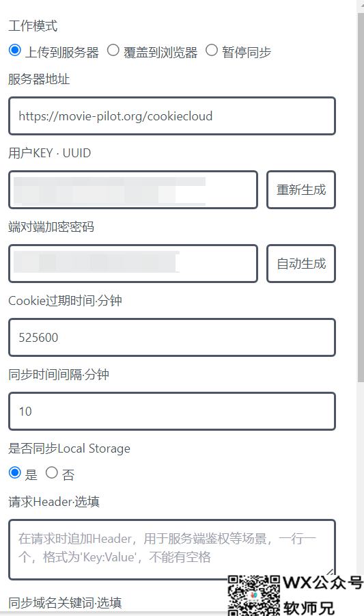
Task: Focus the 用户KEY · UUID input box
Action: click(133, 190)
